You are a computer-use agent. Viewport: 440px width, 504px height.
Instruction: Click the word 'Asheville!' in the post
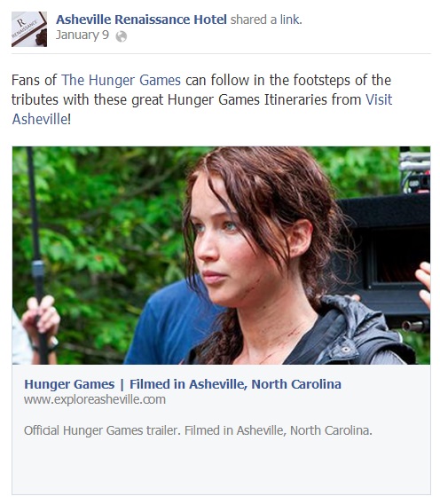point(42,120)
